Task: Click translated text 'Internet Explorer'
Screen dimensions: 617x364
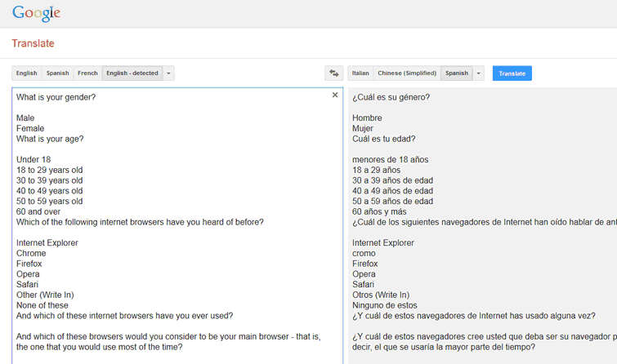Action: 383,243
